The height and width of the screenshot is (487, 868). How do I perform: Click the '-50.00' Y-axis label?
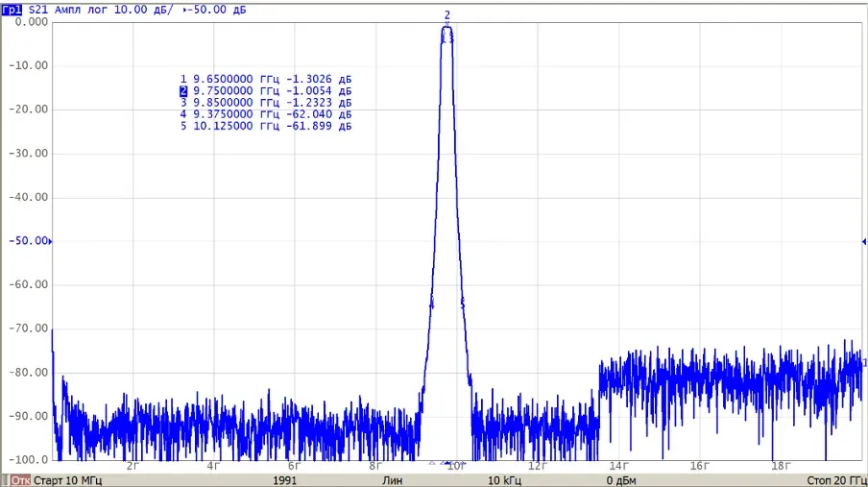29,240
